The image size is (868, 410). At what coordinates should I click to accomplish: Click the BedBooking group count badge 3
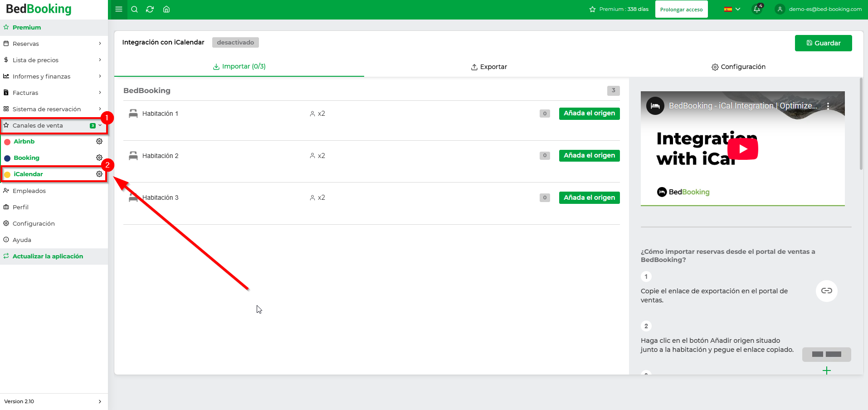pos(613,90)
